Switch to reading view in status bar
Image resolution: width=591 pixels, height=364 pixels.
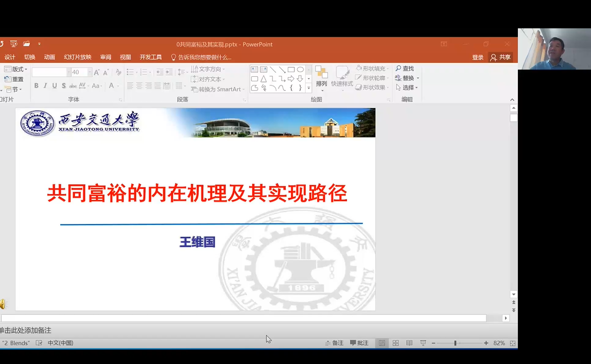click(x=409, y=343)
